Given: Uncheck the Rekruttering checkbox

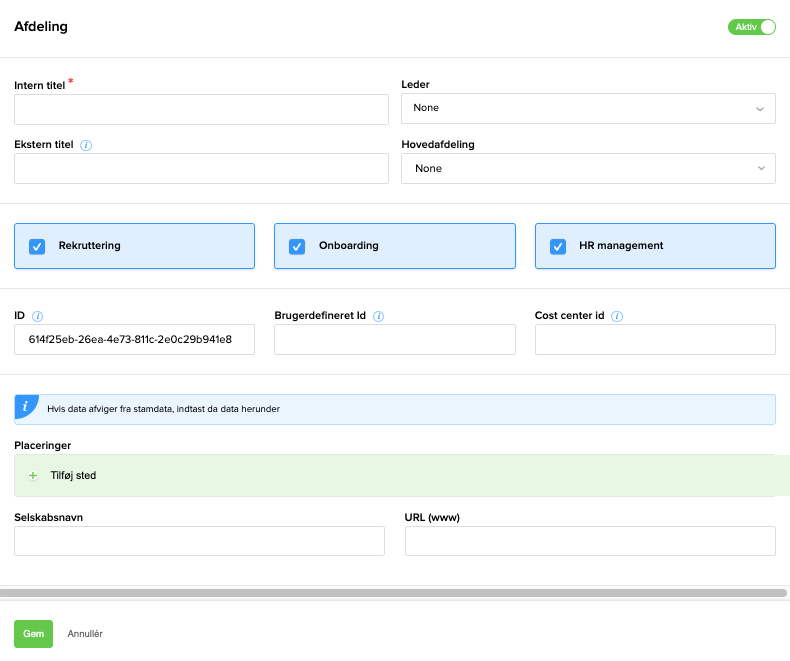Looking at the screenshot, I should click(37, 246).
